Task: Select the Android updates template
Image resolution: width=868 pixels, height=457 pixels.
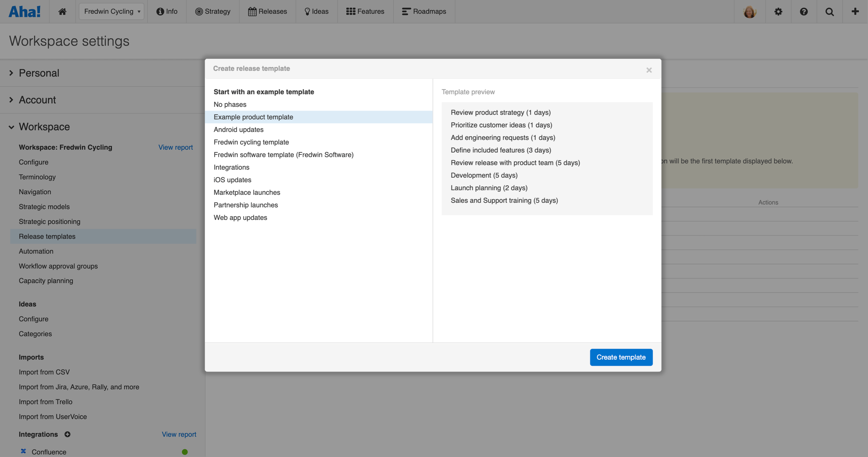Action: click(239, 129)
